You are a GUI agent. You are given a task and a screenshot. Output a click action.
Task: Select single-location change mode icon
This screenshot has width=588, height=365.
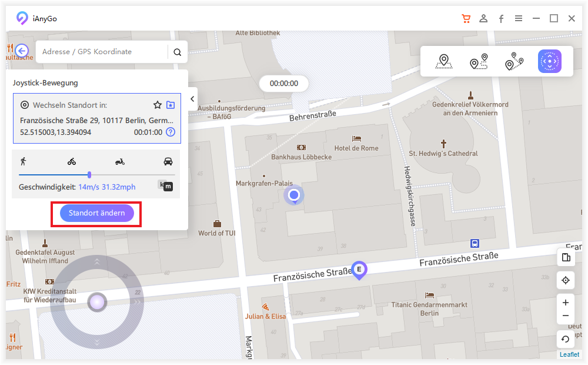[444, 61]
